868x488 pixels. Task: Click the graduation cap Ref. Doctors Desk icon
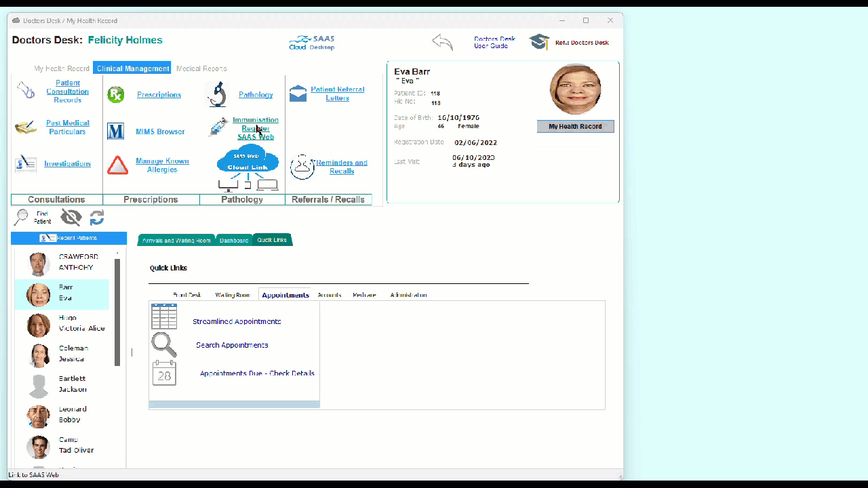[539, 42]
